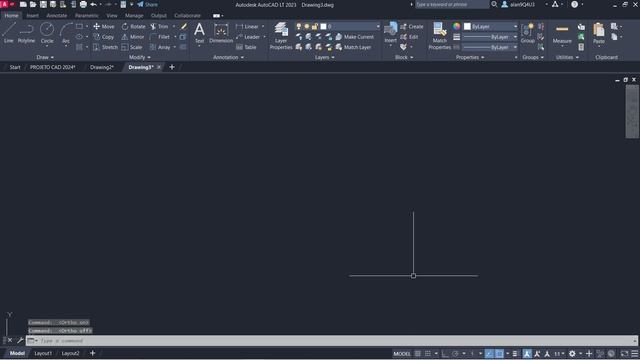Click the Stretch command

click(x=105, y=47)
